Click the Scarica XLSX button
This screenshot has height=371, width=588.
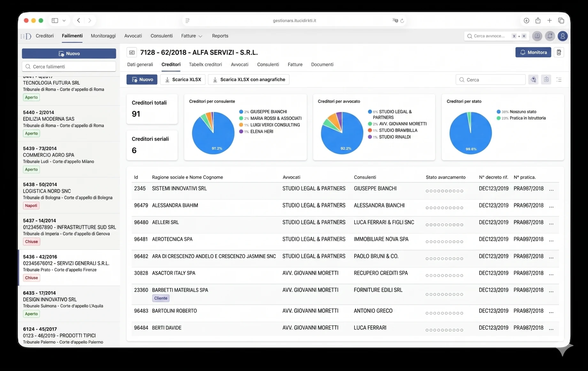tap(183, 79)
